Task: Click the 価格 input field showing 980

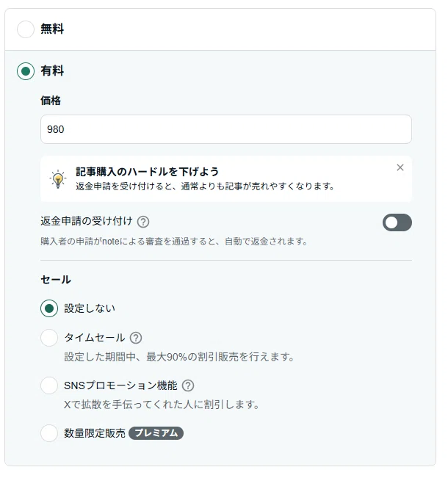Action: coord(226,129)
